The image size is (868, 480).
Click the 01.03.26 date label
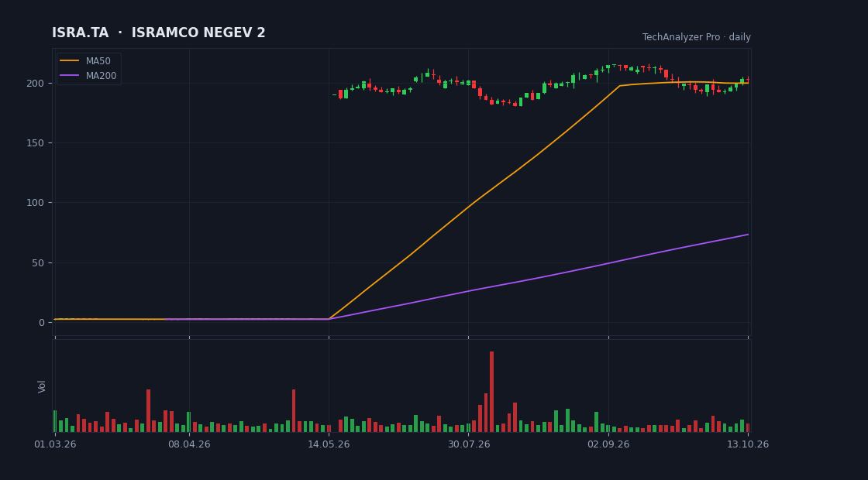55,444
